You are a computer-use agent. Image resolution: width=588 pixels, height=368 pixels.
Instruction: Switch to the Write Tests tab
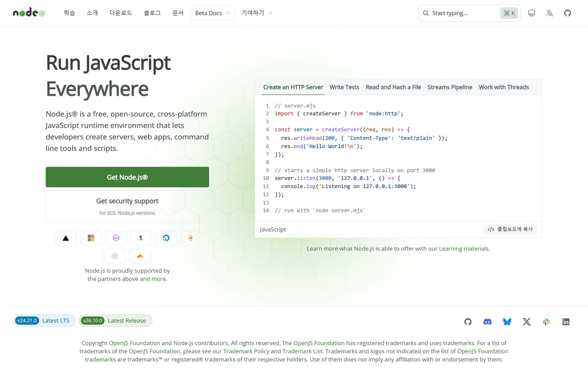344,87
